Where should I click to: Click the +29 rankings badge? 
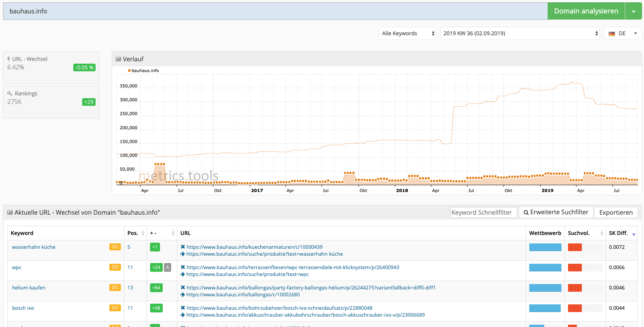click(x=89, y=102)
